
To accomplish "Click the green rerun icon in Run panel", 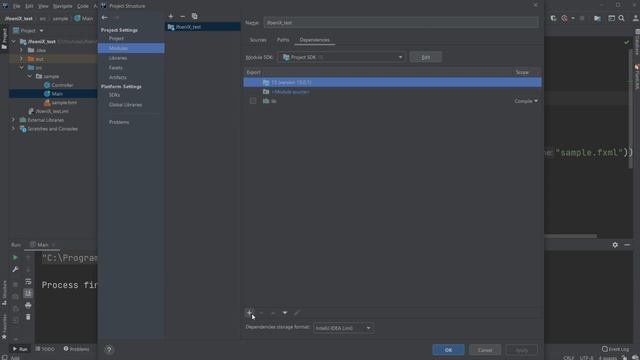I will 15,258.
